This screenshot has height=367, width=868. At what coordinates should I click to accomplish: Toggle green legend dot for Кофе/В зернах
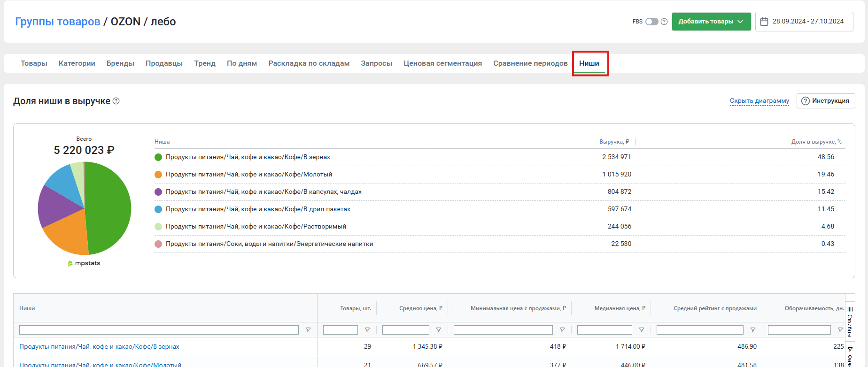coord(158,157)
